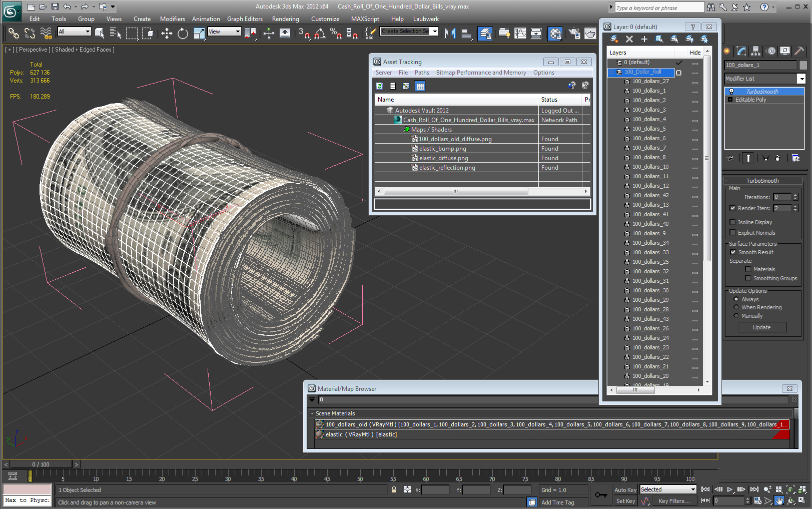
Task: Collapse TurboSmooth rollout
Action: pos(762,181)
